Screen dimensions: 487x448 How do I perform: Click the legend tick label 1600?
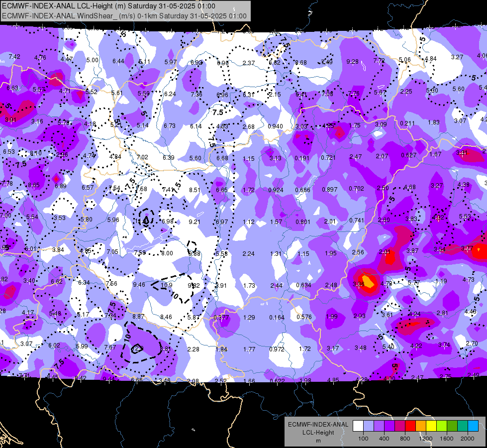tap(447, 439)
